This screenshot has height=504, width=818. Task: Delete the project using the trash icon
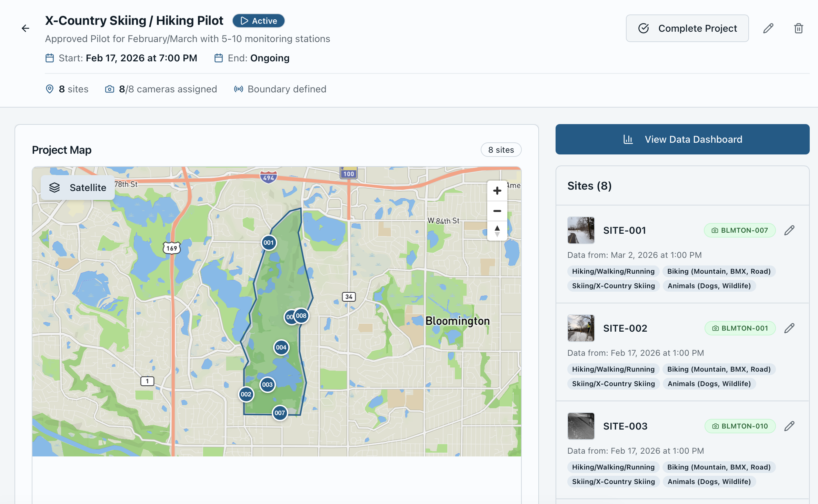click(798, 28)
